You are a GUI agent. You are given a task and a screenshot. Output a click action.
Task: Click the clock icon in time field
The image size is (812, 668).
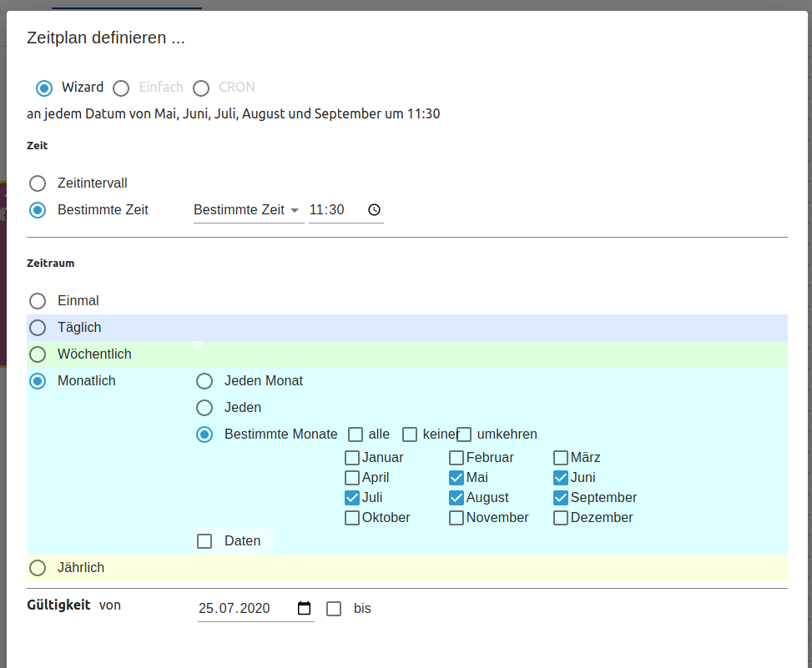point(374,210)
